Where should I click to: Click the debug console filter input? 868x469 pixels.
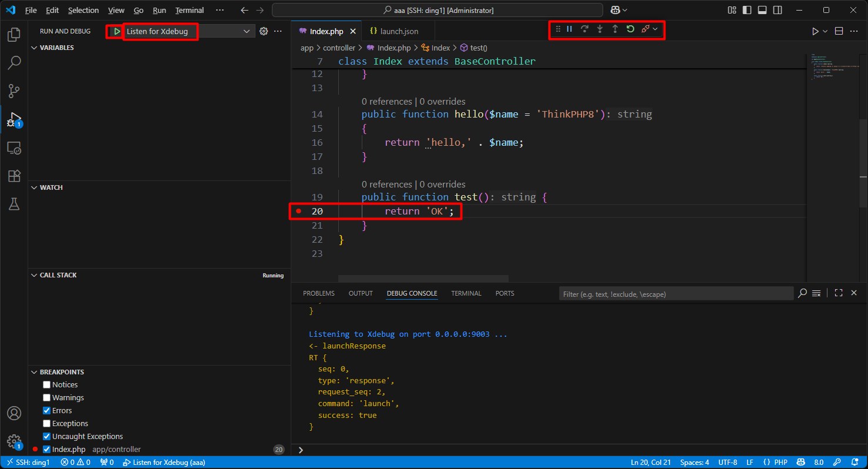677,294
